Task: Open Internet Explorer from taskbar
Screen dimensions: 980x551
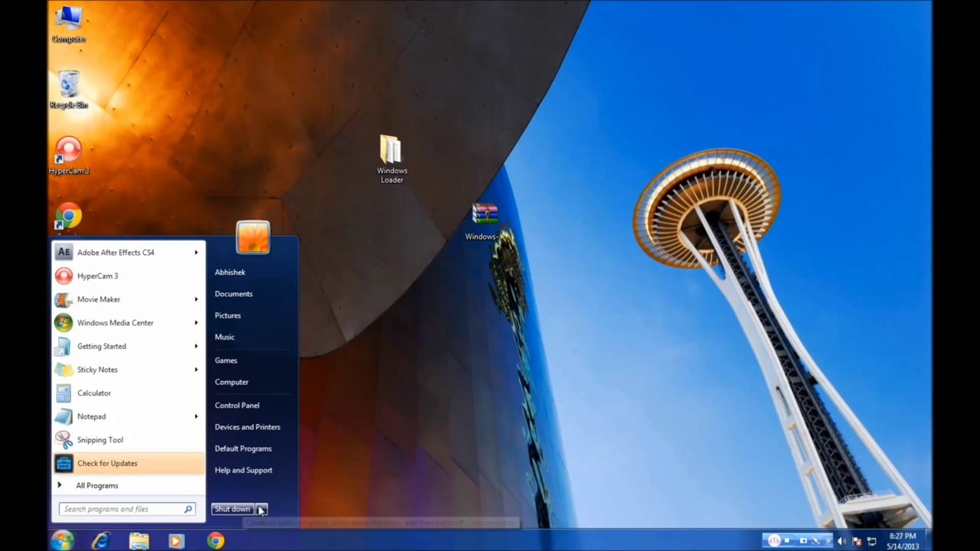Action: (101, 541)
